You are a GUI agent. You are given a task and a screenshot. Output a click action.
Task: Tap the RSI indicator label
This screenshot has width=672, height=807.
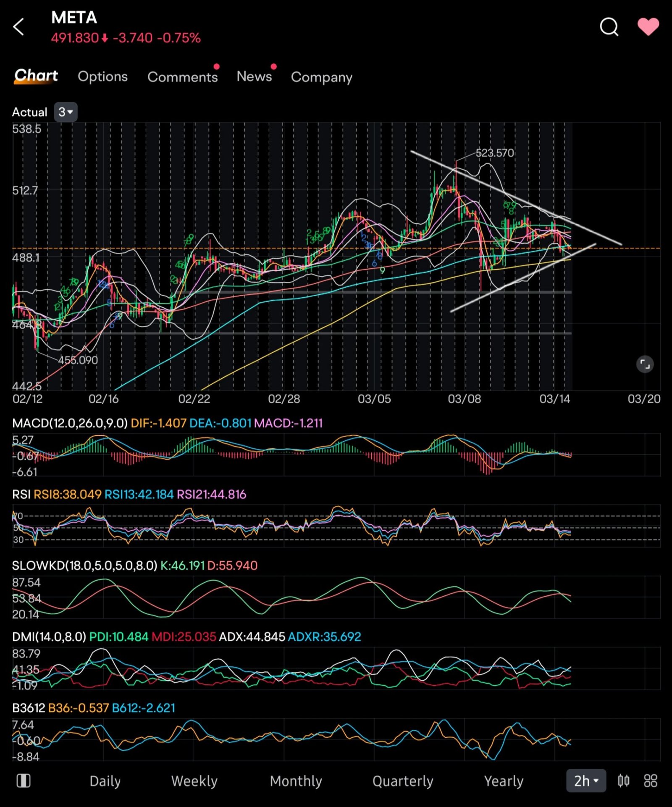pyautogui.click(x=21, y=494)
